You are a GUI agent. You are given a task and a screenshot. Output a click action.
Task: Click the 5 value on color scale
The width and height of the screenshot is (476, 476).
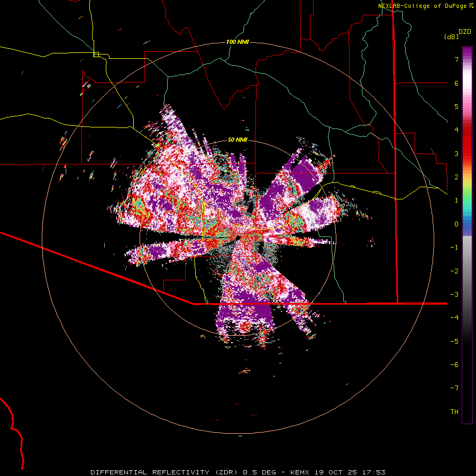[456, 106]
